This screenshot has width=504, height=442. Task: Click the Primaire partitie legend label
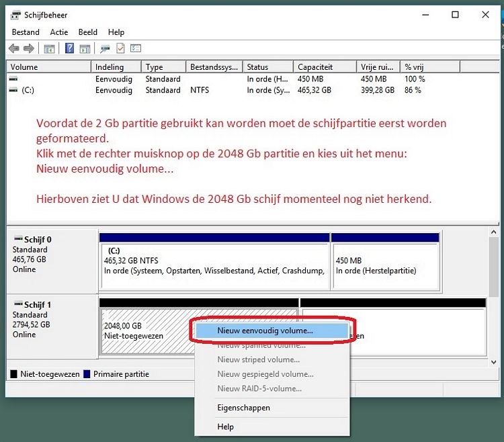click(x=121, y=374)
